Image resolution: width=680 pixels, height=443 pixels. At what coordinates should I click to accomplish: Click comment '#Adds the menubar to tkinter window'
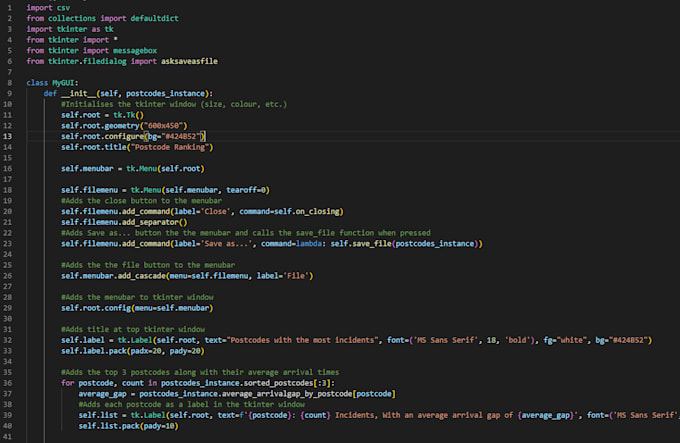click(137, 297)
